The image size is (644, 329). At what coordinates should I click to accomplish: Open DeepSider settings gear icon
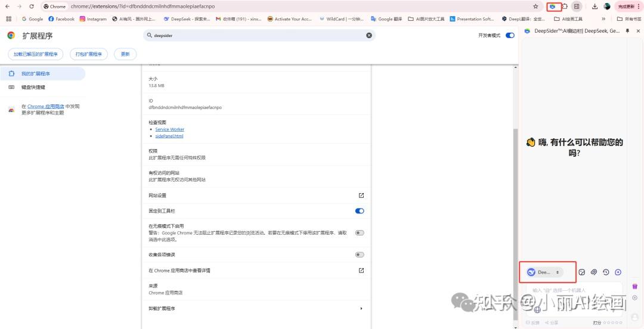pyautogui.click(x=635, y=297)
